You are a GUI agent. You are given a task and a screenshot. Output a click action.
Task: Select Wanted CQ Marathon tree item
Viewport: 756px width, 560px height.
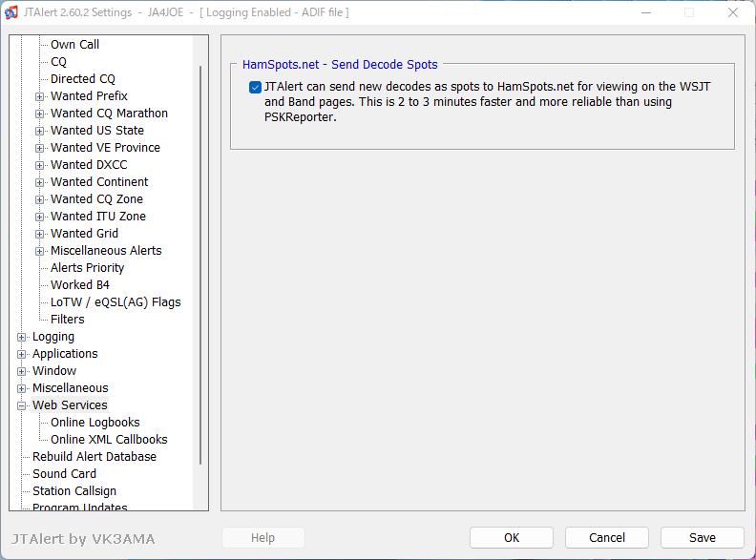point(110,114)
